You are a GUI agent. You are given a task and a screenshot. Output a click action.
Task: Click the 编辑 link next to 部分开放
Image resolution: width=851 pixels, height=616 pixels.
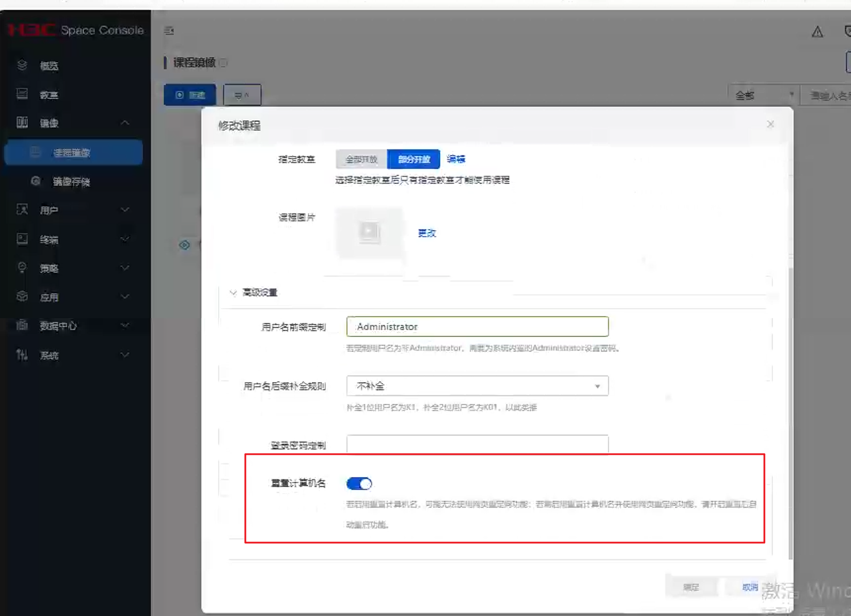456,159
